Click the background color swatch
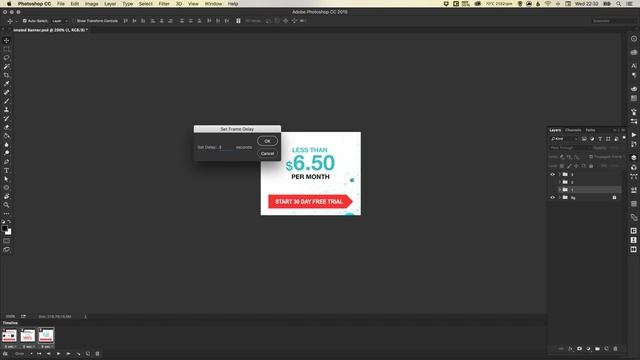640x360 pixels. (x=9, y=232)
